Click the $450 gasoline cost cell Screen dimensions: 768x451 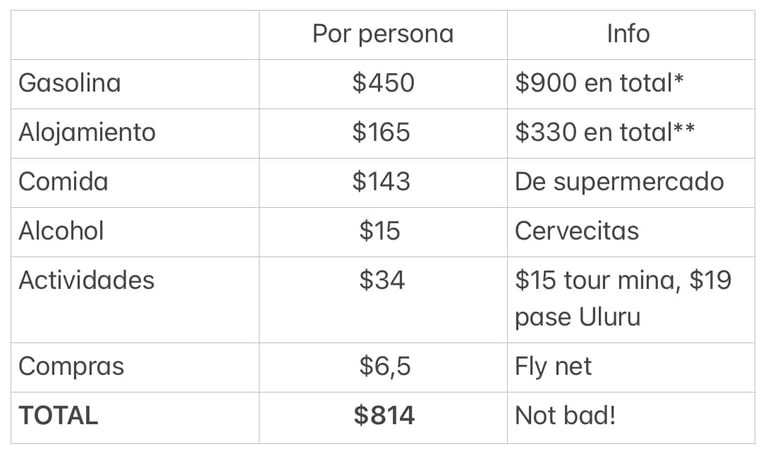[x=382, y=83]
